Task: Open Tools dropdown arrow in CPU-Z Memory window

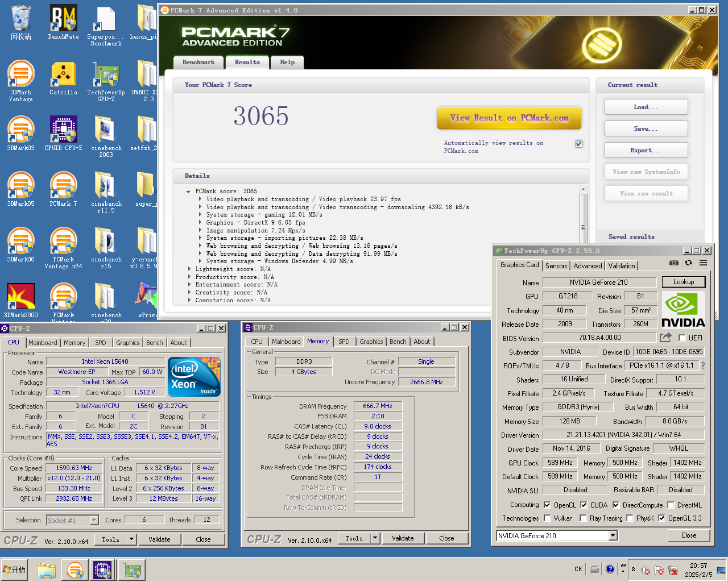Action: coord(375,538)
